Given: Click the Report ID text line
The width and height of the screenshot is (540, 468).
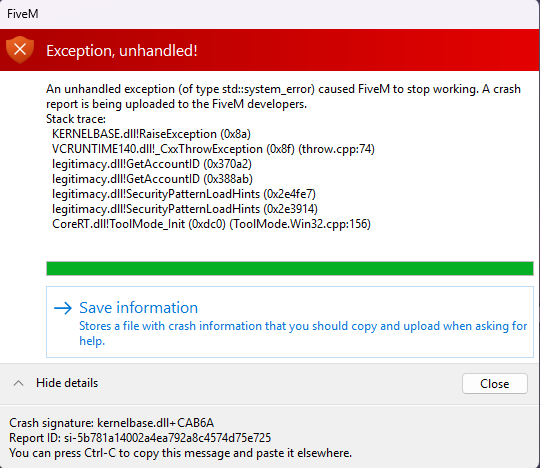Looking at the screenshot, I should coord(140,438).
